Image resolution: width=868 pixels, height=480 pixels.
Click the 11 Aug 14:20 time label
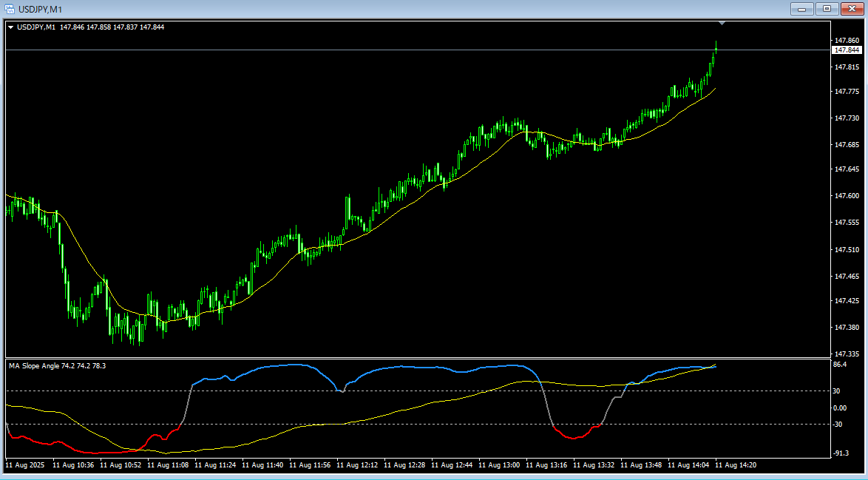point(736,466)
